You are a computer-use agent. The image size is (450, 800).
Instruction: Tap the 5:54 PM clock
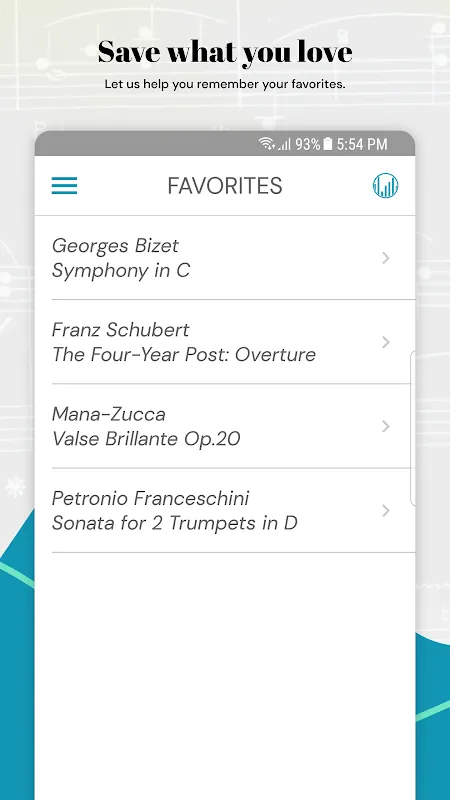tap(362, 144)
